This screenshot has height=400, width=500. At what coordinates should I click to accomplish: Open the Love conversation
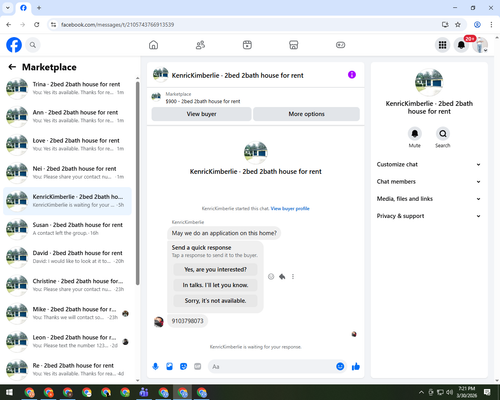click(x=67, y=144)
